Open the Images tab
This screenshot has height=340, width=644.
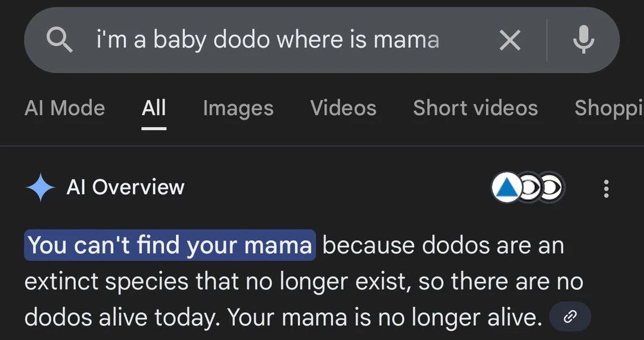238,108
